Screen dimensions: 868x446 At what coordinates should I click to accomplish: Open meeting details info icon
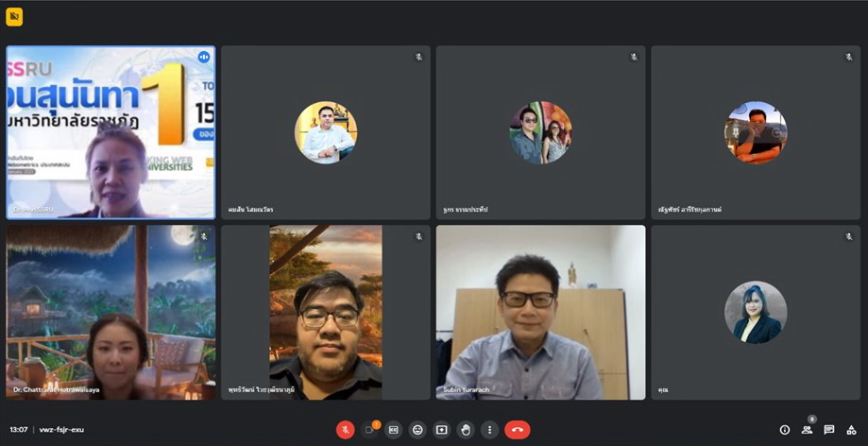click(784, 430)
